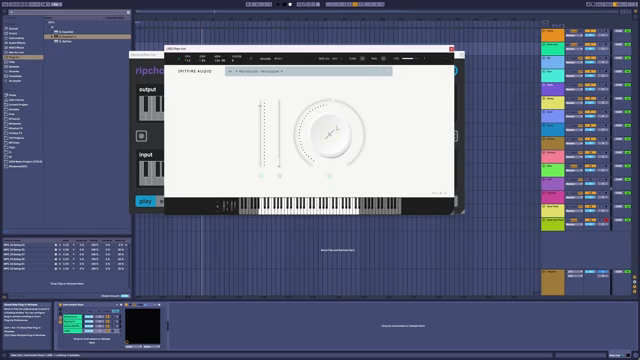Sort browser list by Date Modified column
The width and height of the screenshot is (640, 360).
pyautogui.click(x=116, y=18)
